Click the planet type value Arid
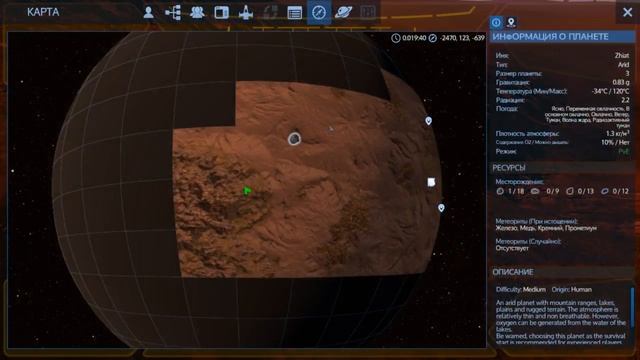 coord(623,64)
